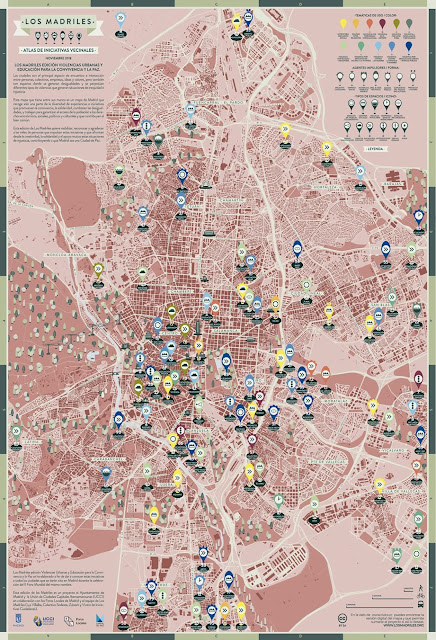The image size is (436, 640).
Task: Click the bicycle scale icon
Action: (x=420, y=597)
